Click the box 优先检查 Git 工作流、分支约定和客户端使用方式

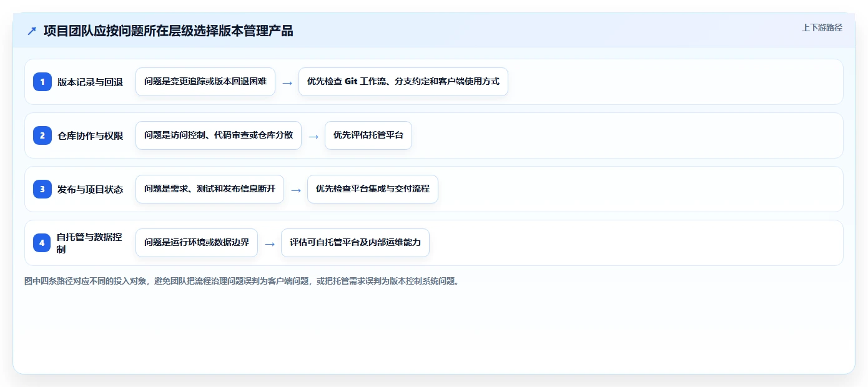403,82
